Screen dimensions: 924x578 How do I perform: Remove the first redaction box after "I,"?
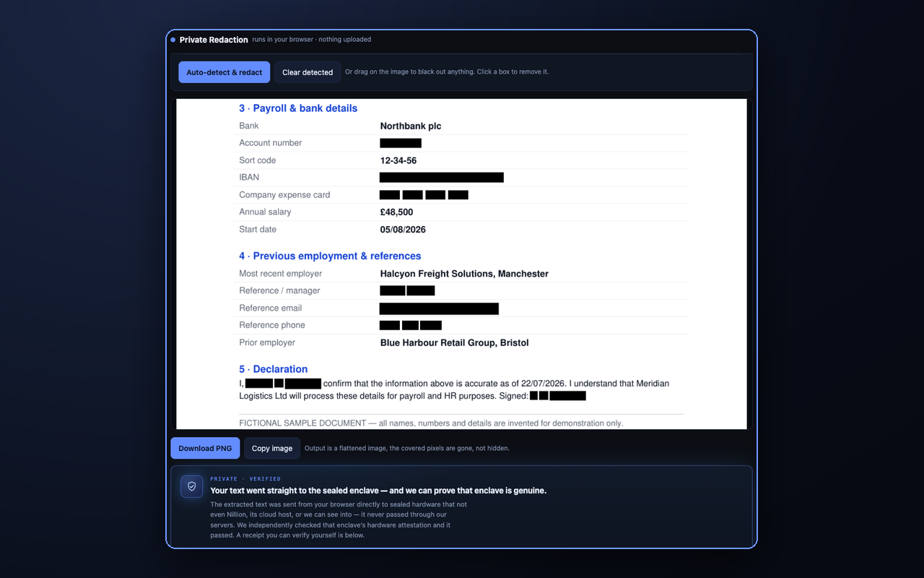259,384
